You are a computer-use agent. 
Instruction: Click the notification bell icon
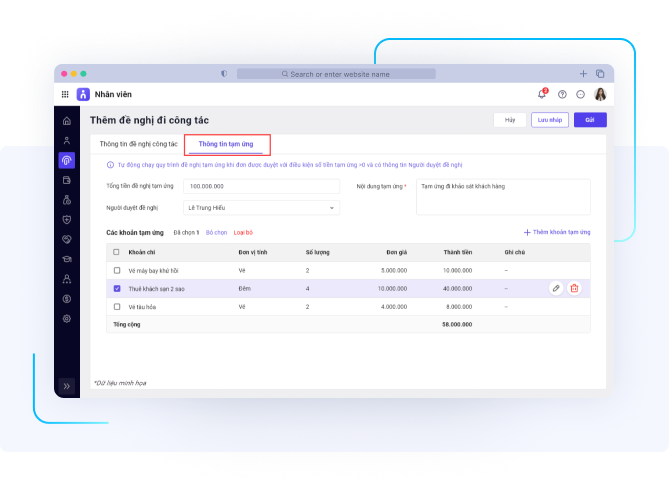coord(542,94)
